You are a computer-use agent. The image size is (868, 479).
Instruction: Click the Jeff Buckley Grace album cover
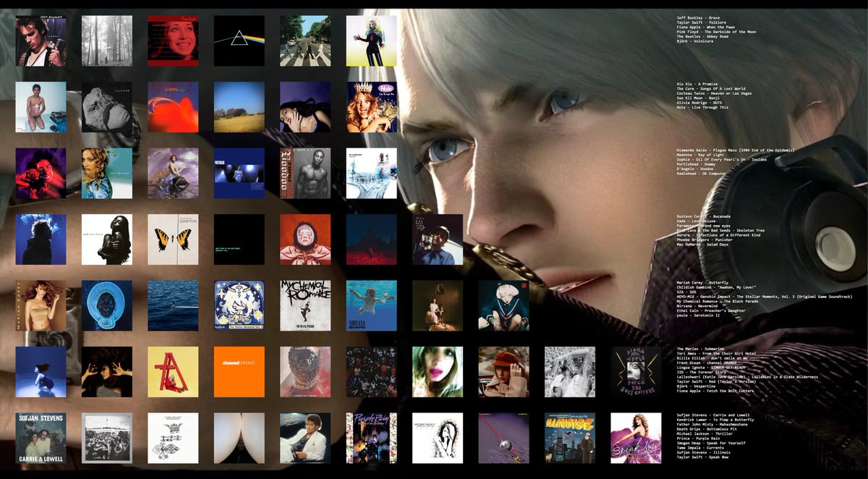[41, 41]
